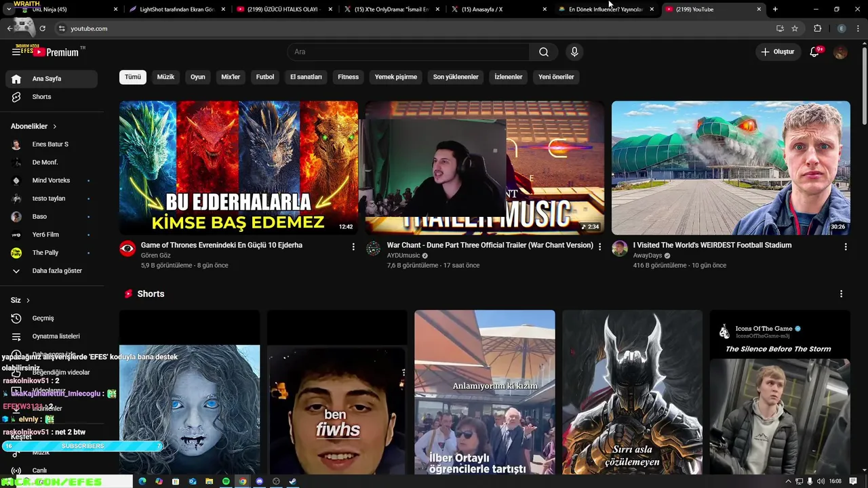Go to Ana Sayfa in sidebar

coord(52,79)
